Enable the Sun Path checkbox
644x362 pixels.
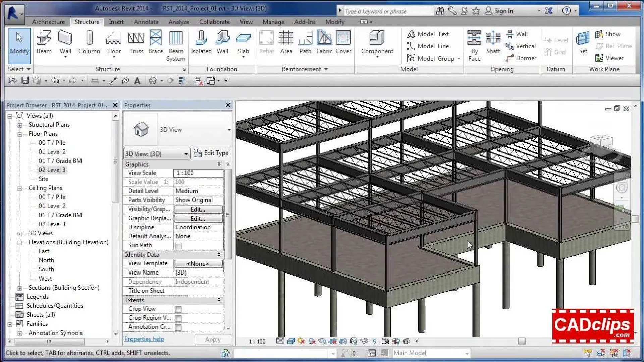pyautogui.click(x=178, y=245)
